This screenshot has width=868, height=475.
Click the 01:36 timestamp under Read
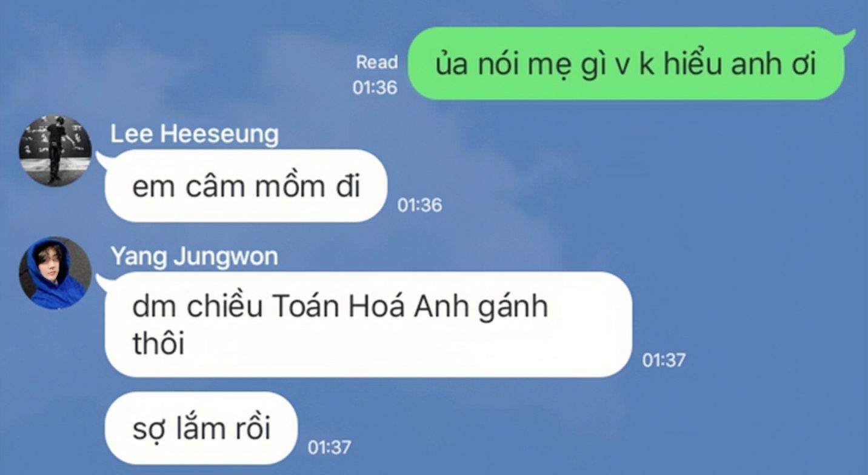[375, 87]
